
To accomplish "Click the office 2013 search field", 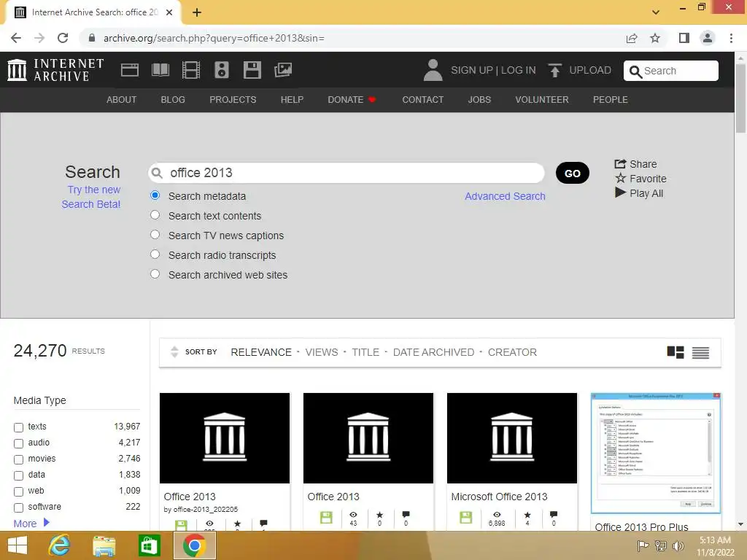I will pyautogui.click(x=347, y=173).
